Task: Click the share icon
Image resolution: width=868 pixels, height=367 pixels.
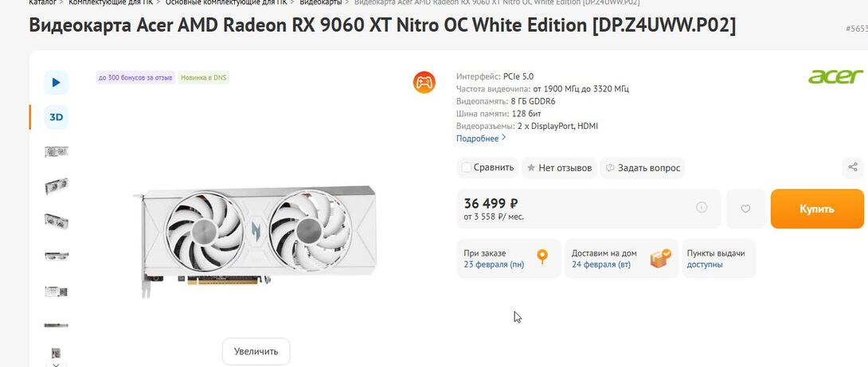Action: coord(853,167)
